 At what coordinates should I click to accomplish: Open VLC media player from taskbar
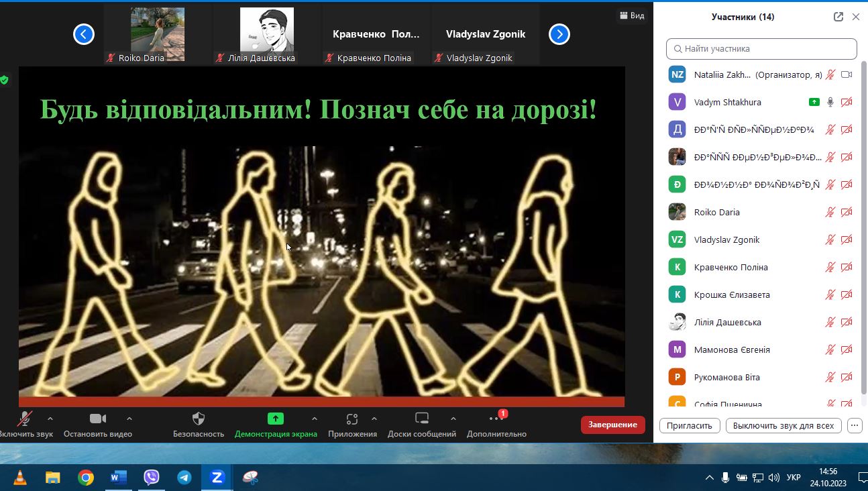click(21, 478)
